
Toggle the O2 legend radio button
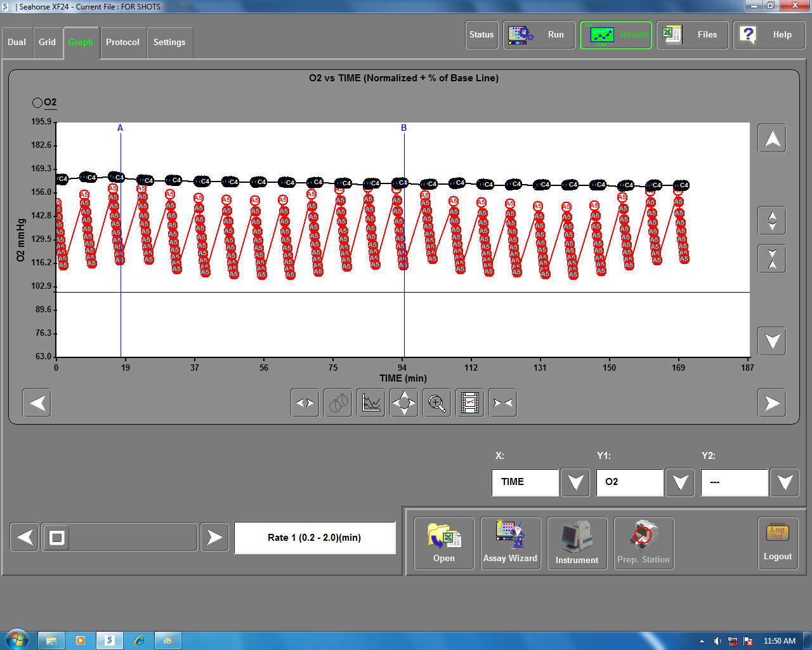click(x=37, y=103)
